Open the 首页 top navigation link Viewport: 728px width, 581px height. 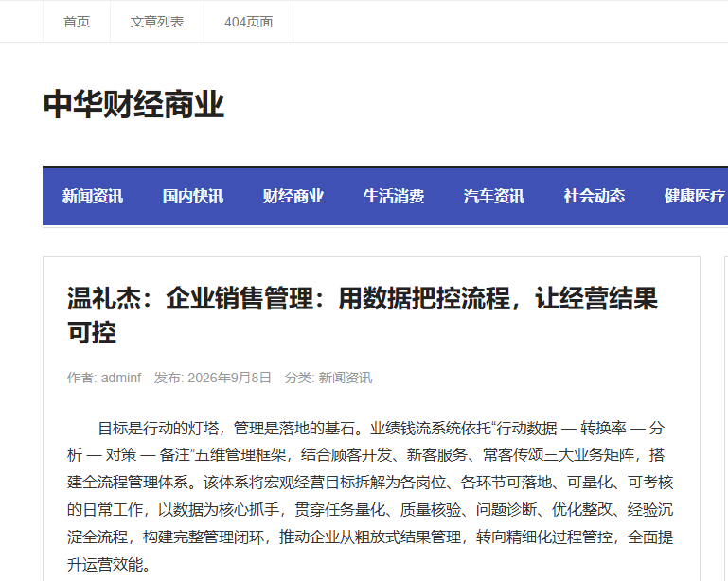pos(77,22)
